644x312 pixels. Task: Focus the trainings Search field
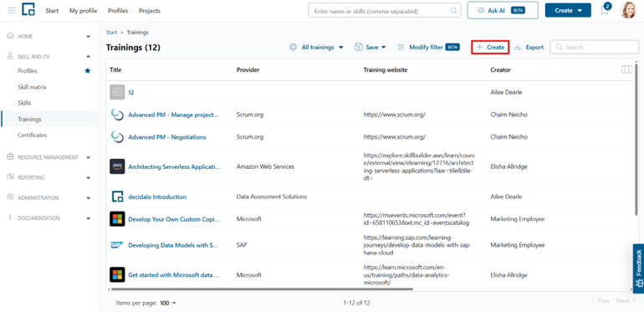click(x=595, y=47)
